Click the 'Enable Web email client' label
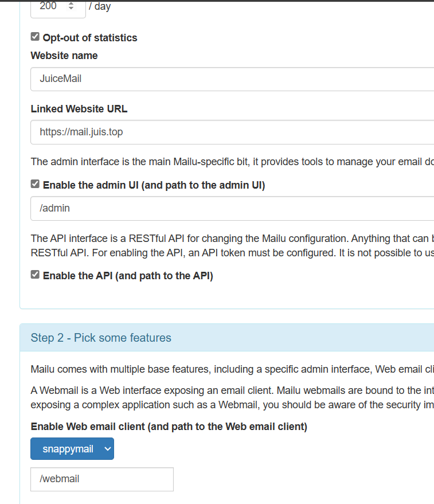Image resolution: width=434 pixels, height=504 pixels. (x=169, y=427)
